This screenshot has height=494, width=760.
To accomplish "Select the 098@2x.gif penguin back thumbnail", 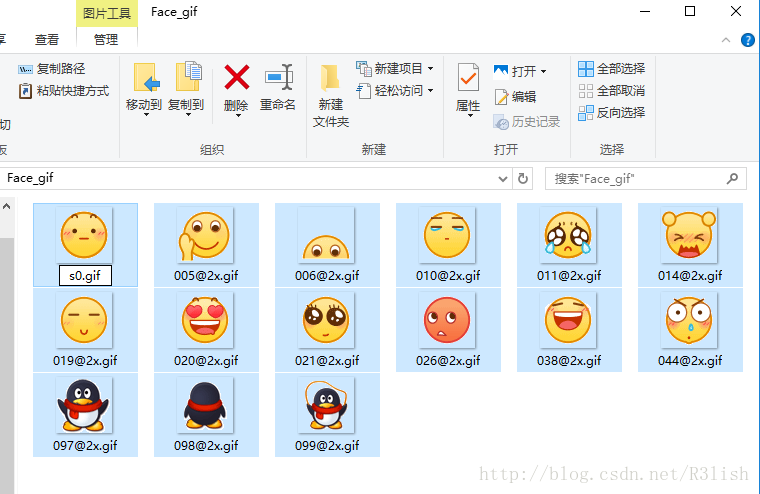I will click(206, 405).
